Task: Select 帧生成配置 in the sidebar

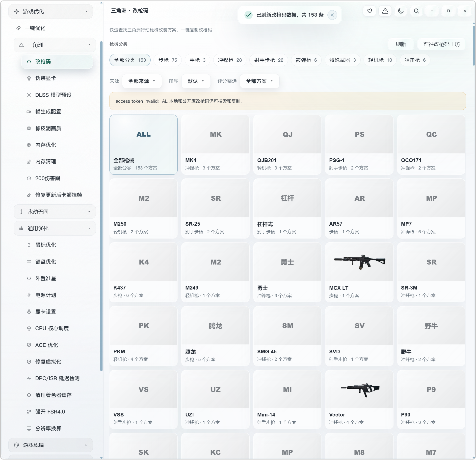Action: [x=57, y=112]
